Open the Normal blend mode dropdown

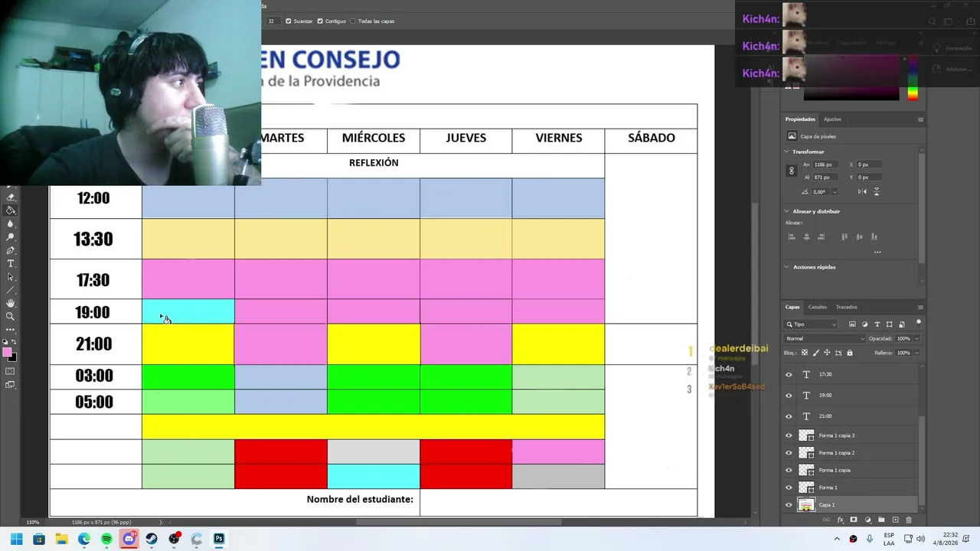825,338
